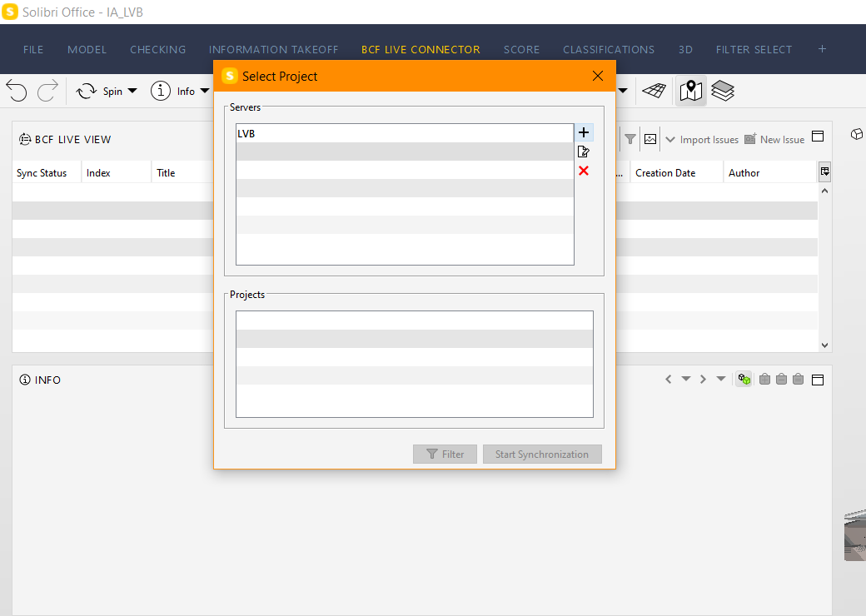Undo the last action
Screen dimensions: 866x616
point(17,91)
